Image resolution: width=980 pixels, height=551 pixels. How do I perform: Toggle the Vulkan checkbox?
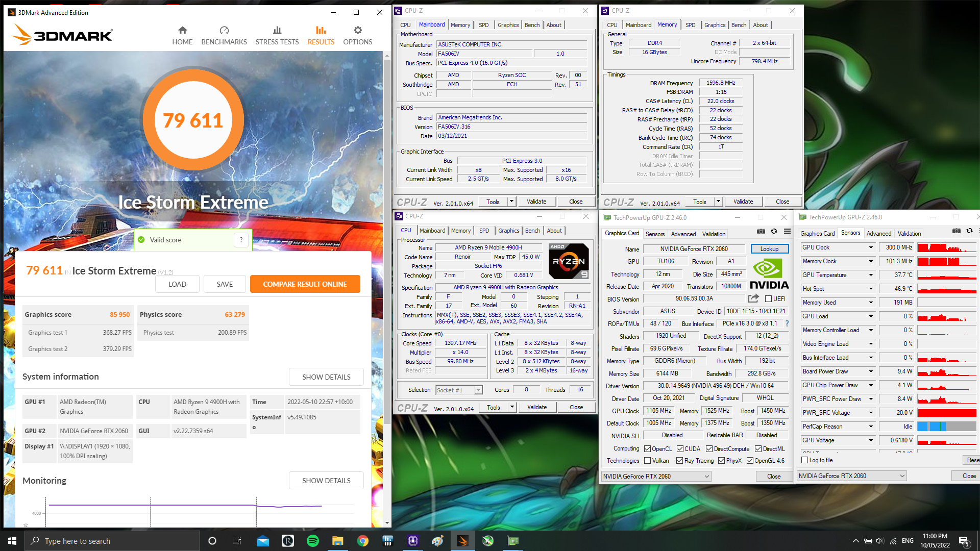tap(647, 461)
